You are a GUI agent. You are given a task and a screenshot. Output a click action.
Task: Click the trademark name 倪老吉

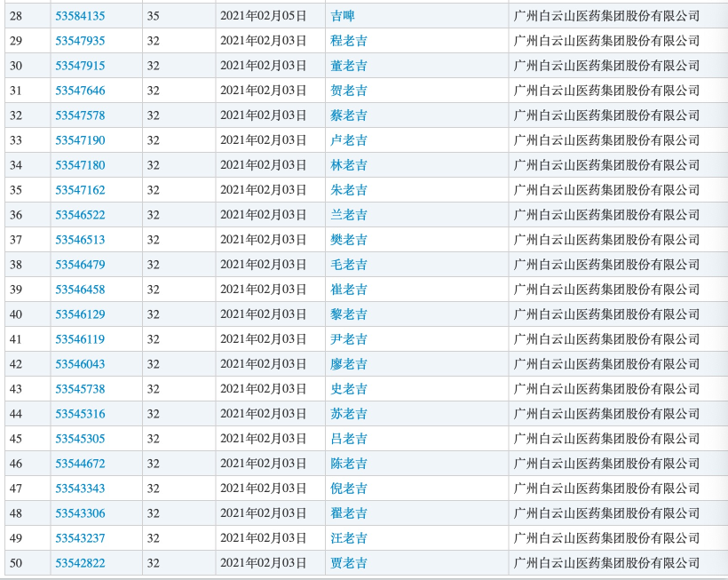[x=349, y=489]
